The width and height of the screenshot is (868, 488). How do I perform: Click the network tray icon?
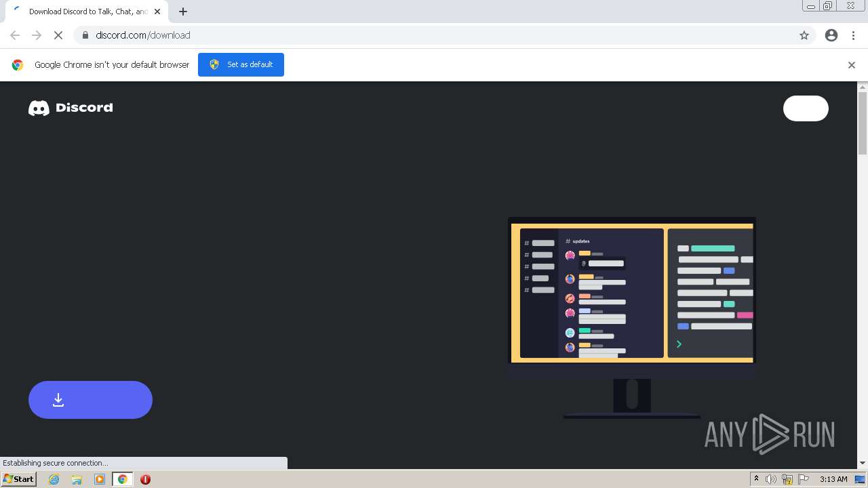[787, 479]
